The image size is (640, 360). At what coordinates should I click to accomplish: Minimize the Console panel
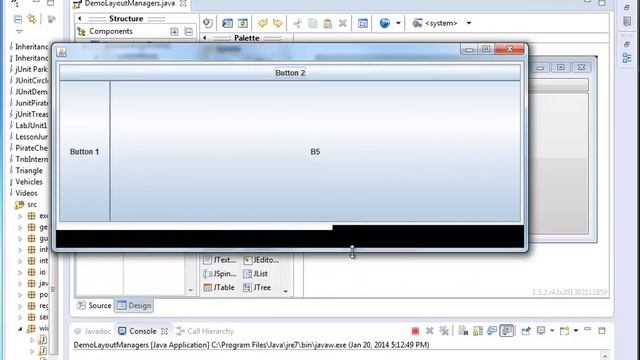pyautogui.click(x=587, y=329)
